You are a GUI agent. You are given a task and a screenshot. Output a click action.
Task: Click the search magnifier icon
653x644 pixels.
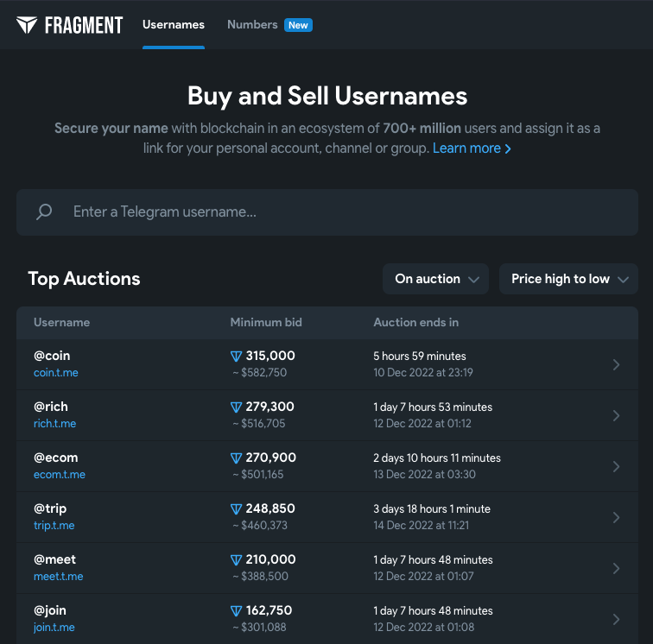tap(44, 212)
